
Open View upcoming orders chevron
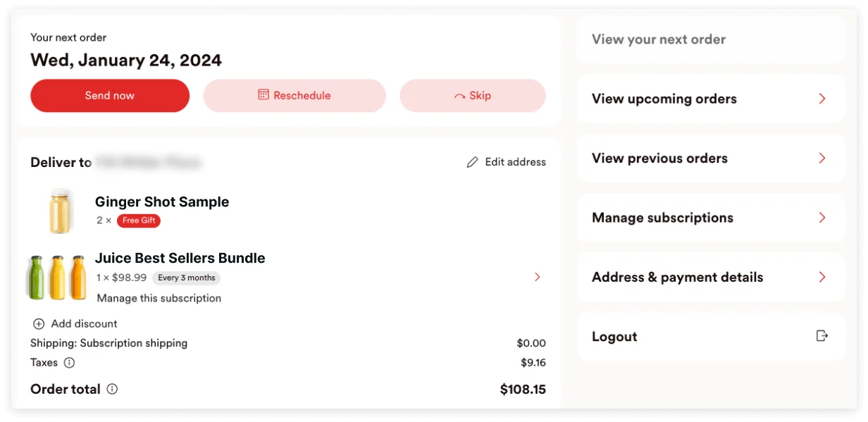(x=821, y=99)
